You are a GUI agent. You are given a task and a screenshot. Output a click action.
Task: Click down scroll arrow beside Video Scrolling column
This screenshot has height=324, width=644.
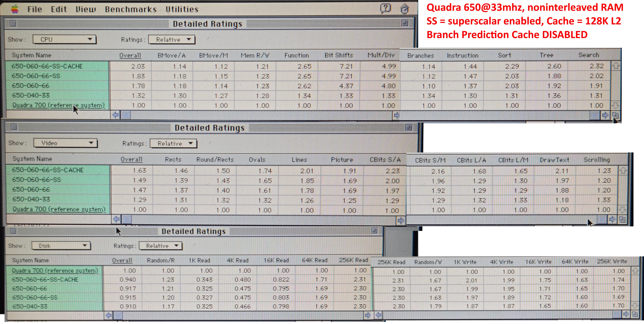622,210
